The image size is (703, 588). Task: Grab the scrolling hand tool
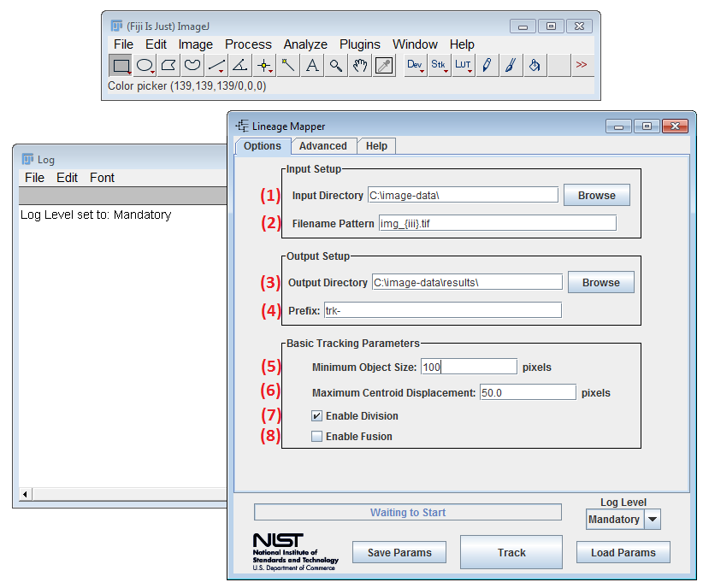360,65
